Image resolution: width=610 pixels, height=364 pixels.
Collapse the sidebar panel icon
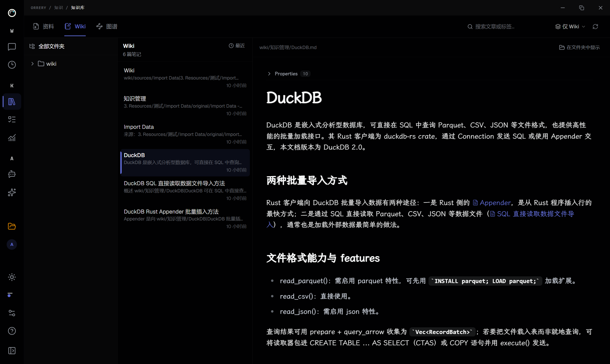point(12,351)
